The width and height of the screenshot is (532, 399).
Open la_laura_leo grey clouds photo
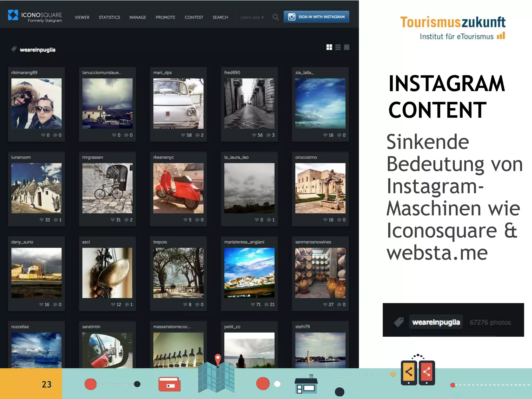click(x=249, y=188)
